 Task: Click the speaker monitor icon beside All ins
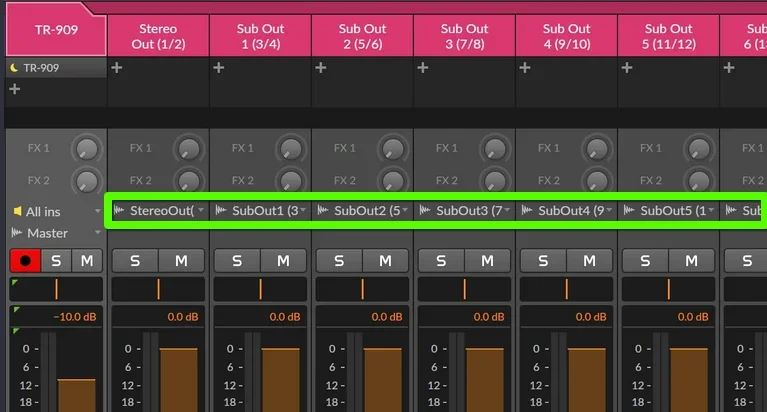pyautogui.click(x=17, y=211)
